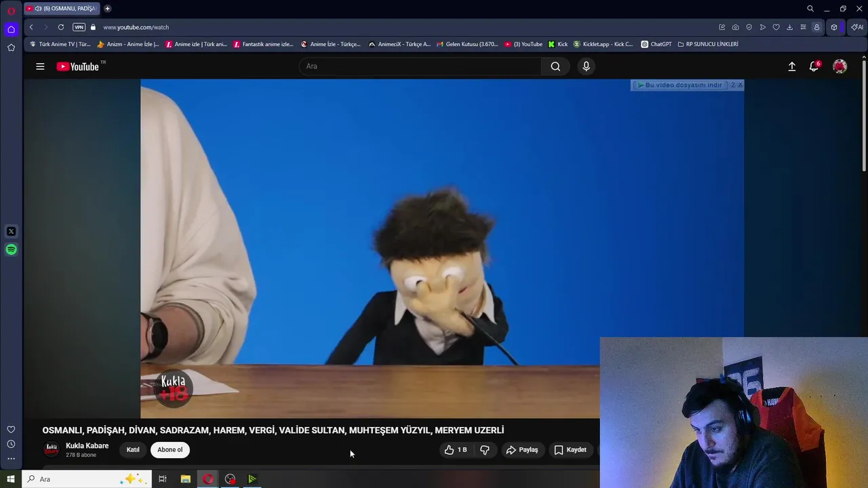Open the YouTube hamburger guide menu
This screenshot has width=868, height=488.
pos(40,66)
